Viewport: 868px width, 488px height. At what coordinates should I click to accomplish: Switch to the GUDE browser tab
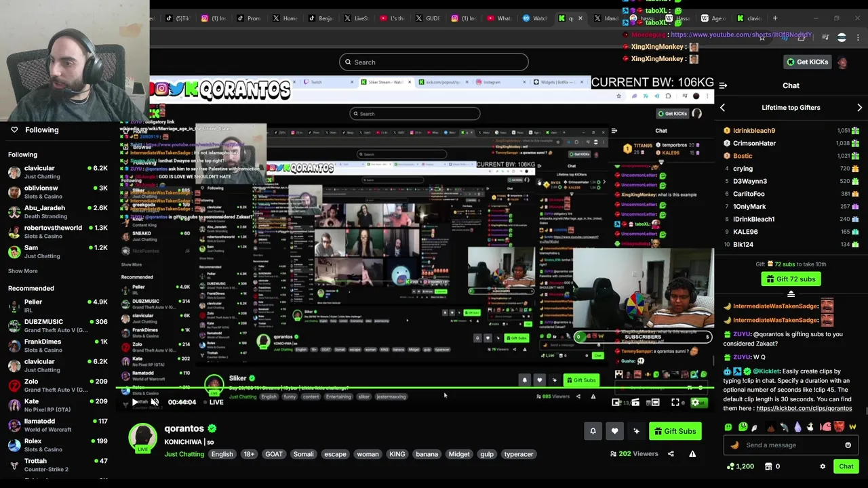click(428, 18)
